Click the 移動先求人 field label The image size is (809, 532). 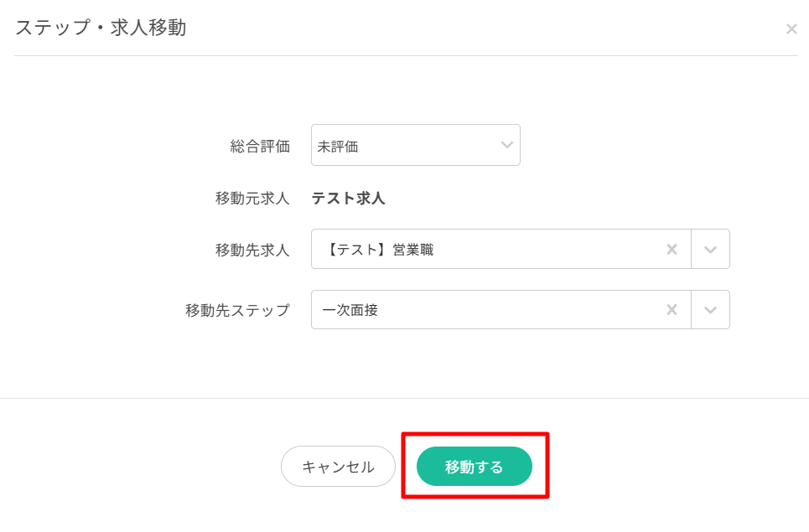pyautogui.click(x=252, y=250)
